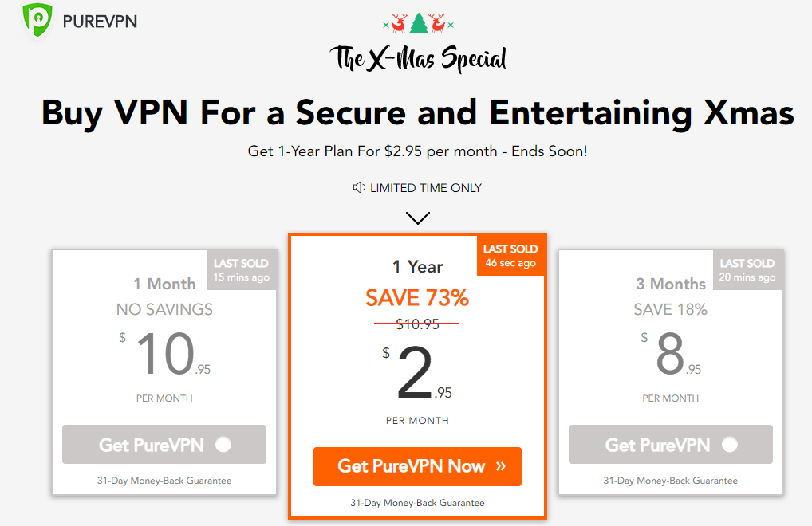Select the 3 Months plan radio circle
This screenshot has width=812, height=526.
pyautogui.click(x=730, y=444)
